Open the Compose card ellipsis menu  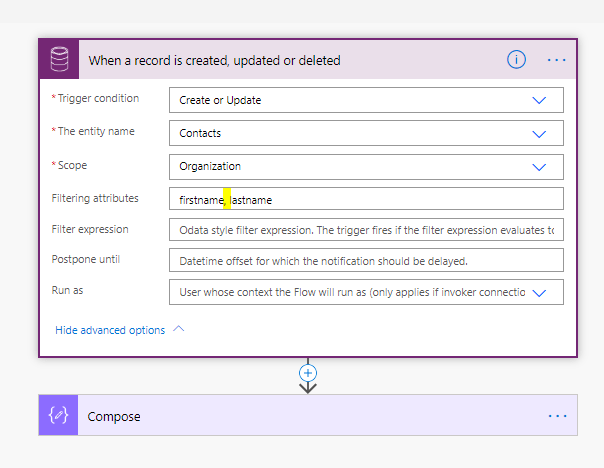click(x=557, y=416)
